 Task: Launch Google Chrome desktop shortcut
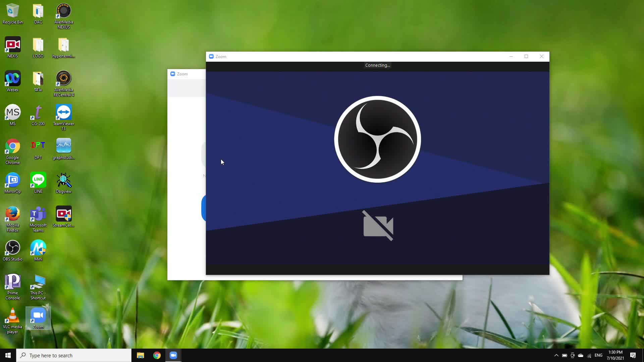[13, 151]
